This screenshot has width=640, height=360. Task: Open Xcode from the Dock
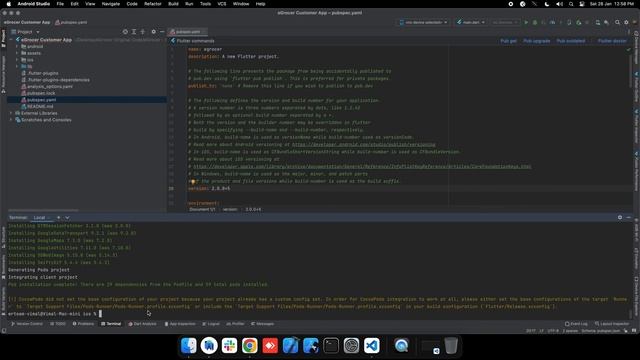click(291, 345)
